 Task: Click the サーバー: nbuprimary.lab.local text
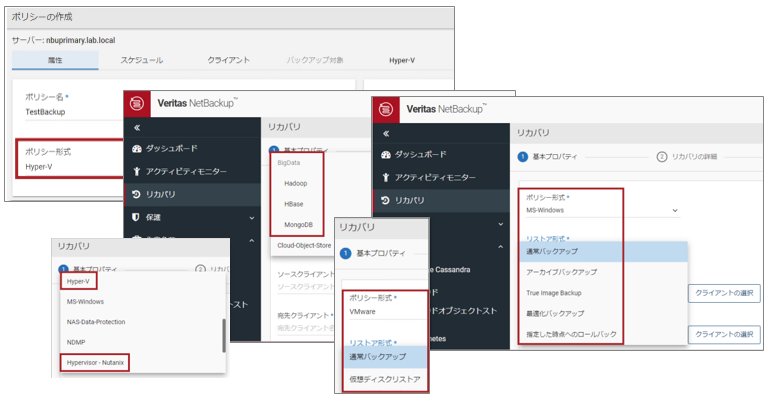pos(64,40)
